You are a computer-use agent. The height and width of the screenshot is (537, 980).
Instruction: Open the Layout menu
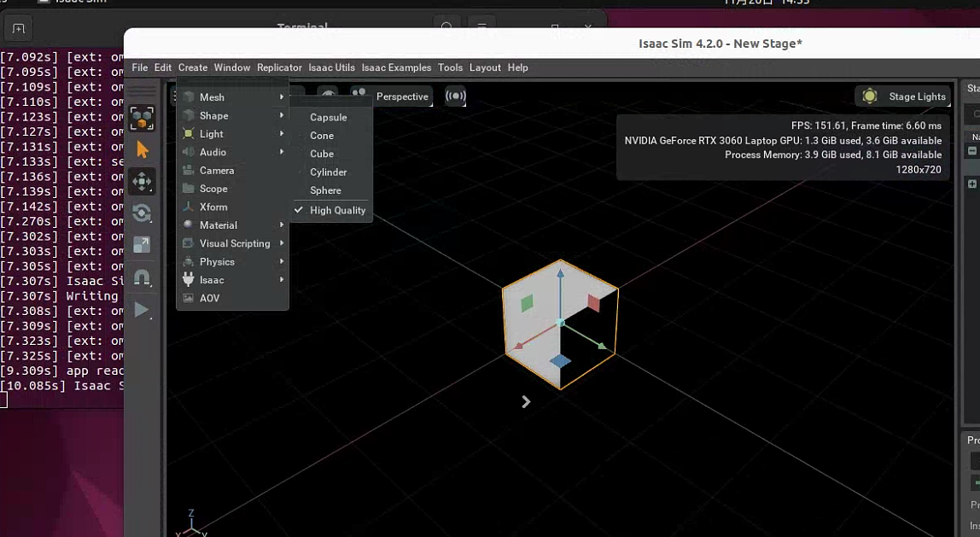[485, 67]
